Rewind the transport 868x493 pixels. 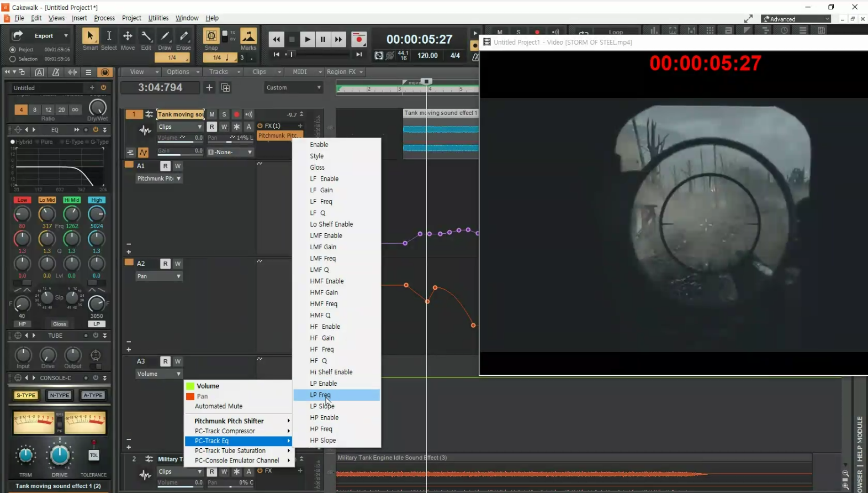tap(276, 39)
